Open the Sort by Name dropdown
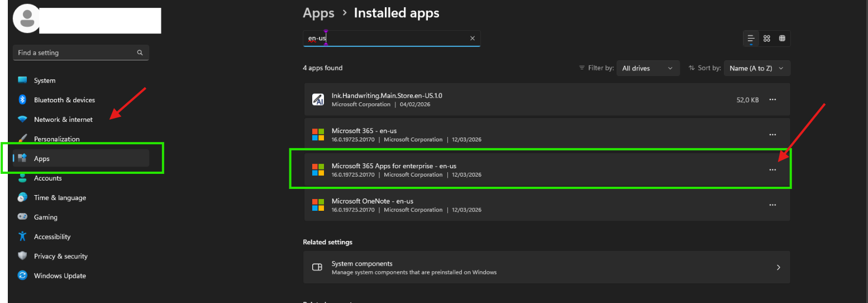Screen dimensions: 868x303 click(757, 68)
